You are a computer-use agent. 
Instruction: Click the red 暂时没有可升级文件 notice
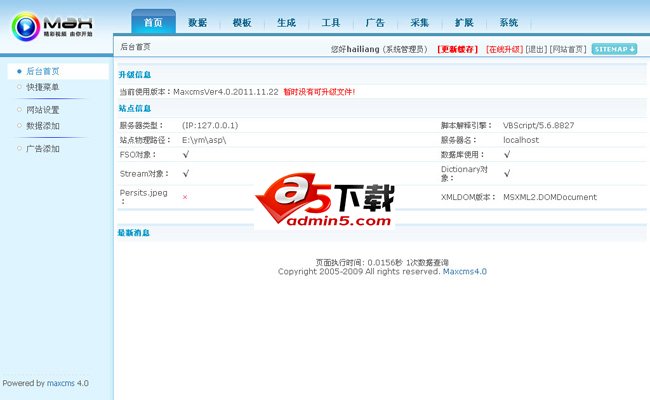[x=319, y=92]
